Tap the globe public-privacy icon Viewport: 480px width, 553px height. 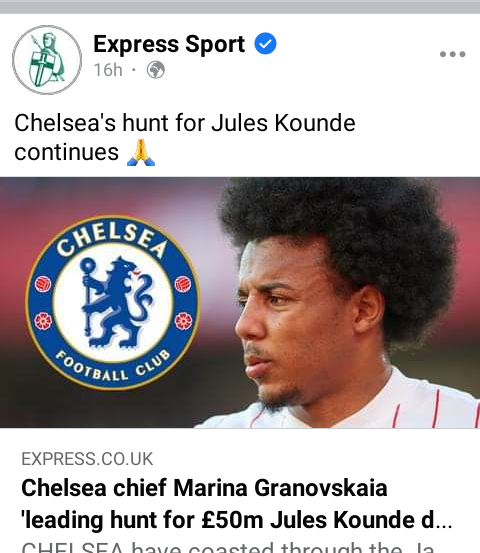(x=156, y=69)
